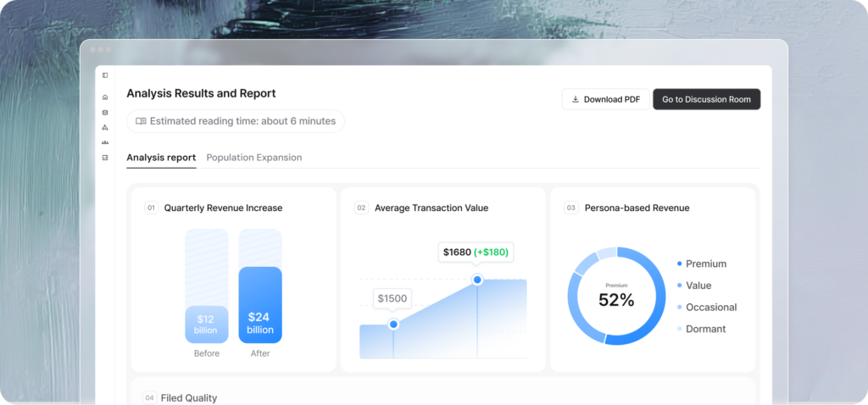868x405 pixels.
Task: Open the database icon in sidebar
Action: point(105,112)
